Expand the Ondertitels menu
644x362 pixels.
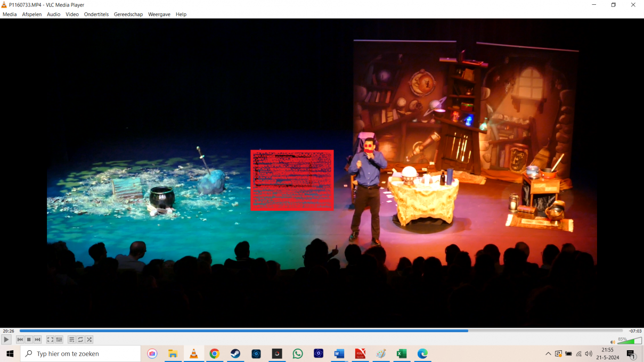(x=96, y=14)
